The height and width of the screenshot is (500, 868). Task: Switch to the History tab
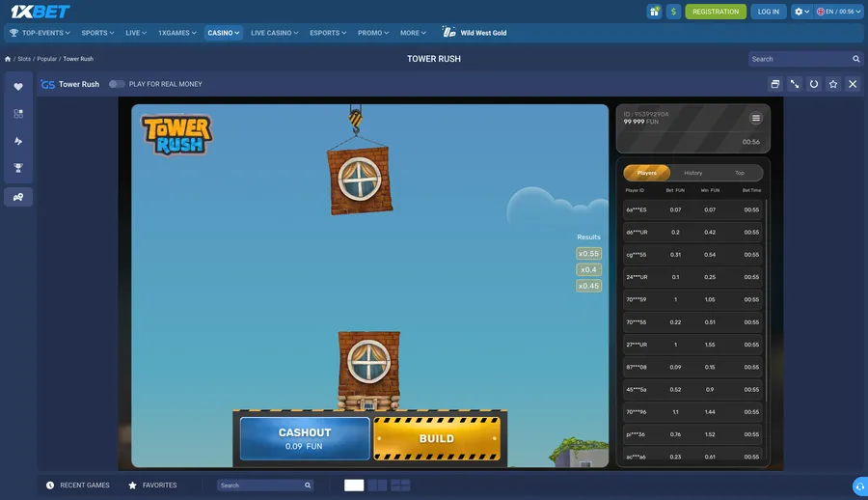click(692, 173)
